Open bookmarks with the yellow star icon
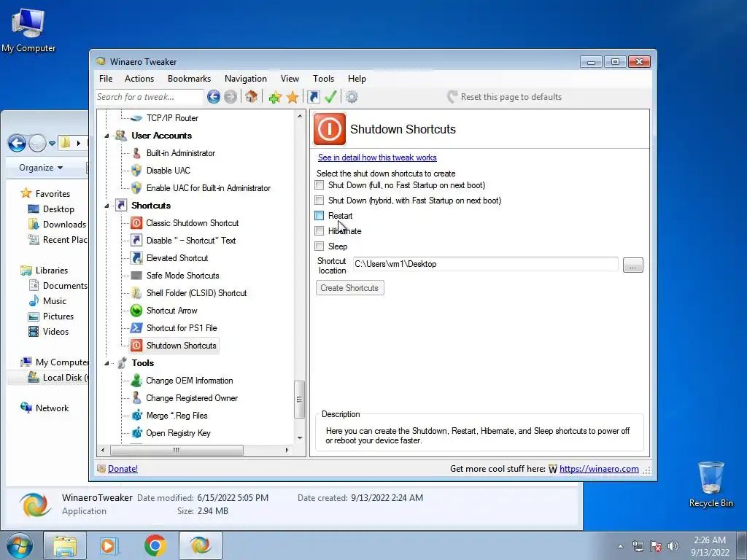 [293, 97]
